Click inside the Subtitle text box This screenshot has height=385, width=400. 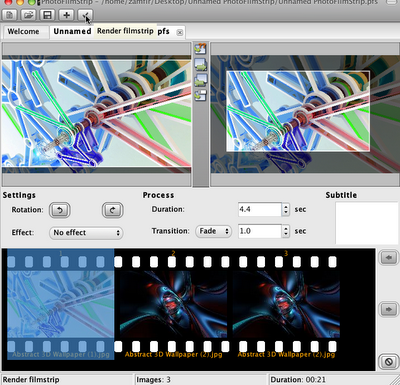367,223
